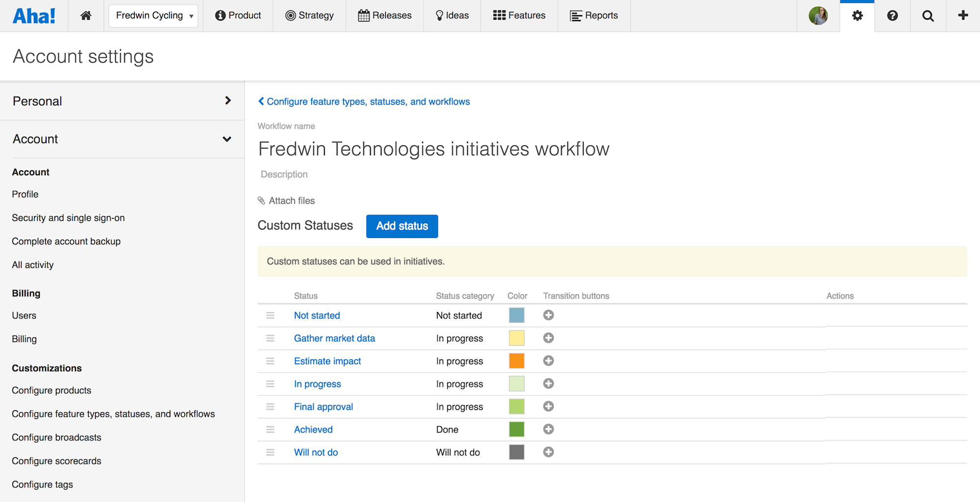Click the Add status button

coord(402,226)
